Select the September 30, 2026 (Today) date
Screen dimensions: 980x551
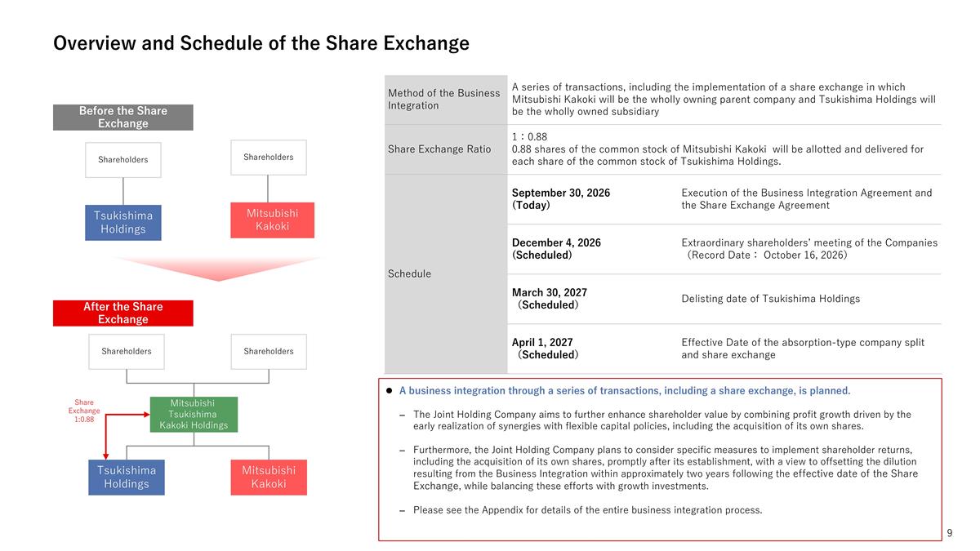(561, 199)
